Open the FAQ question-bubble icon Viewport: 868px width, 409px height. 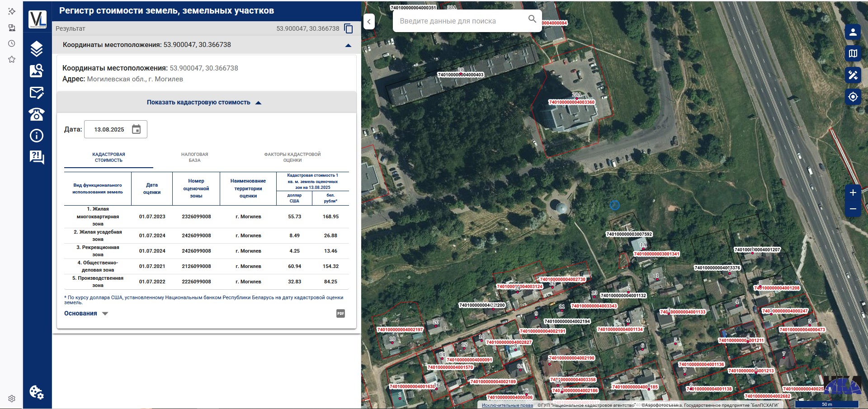[x=37, y=157]
